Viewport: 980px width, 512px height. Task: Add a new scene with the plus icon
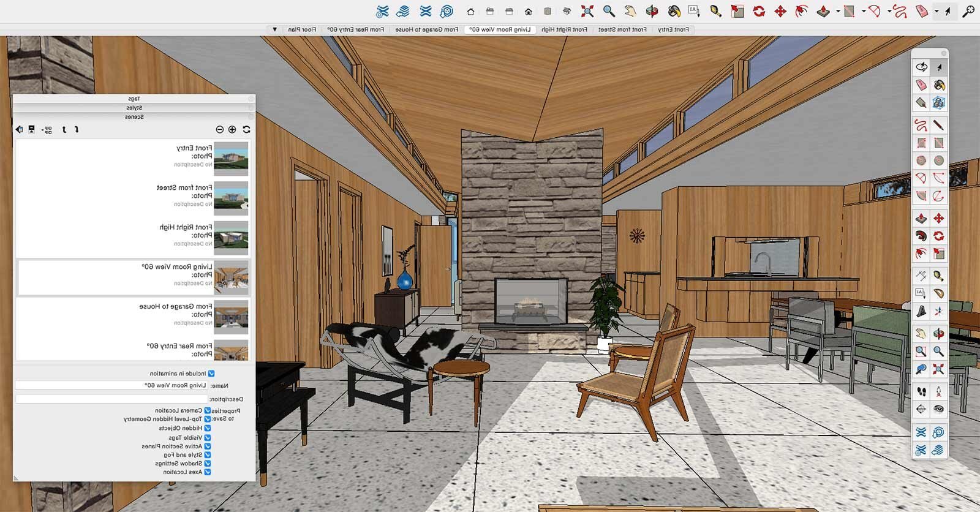click(x=232, y=129)
